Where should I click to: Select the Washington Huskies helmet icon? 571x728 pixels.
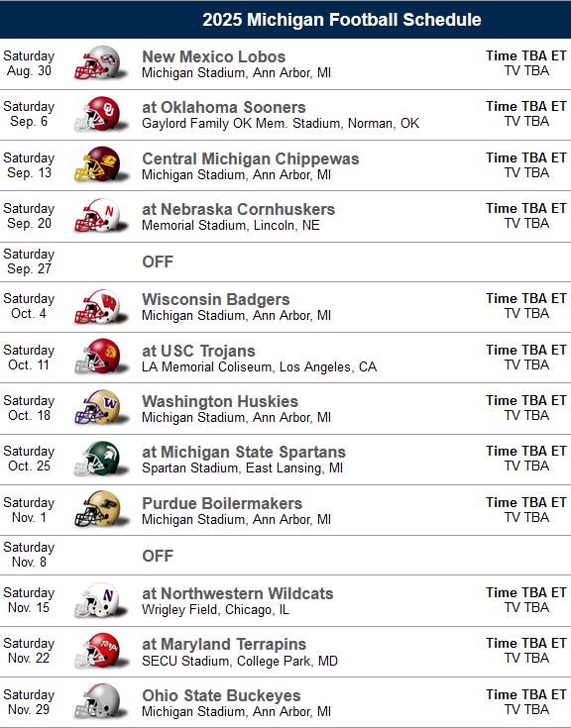[x=101, y=408]
